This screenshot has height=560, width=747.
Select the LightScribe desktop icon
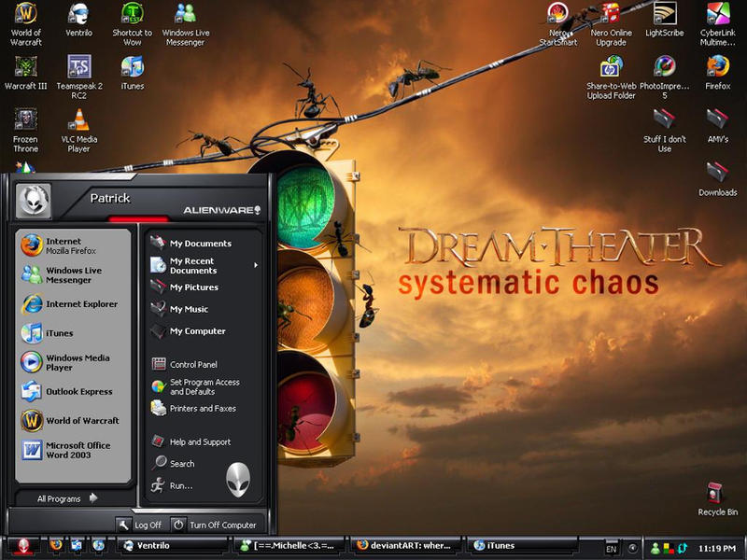[x=665, y=20]
